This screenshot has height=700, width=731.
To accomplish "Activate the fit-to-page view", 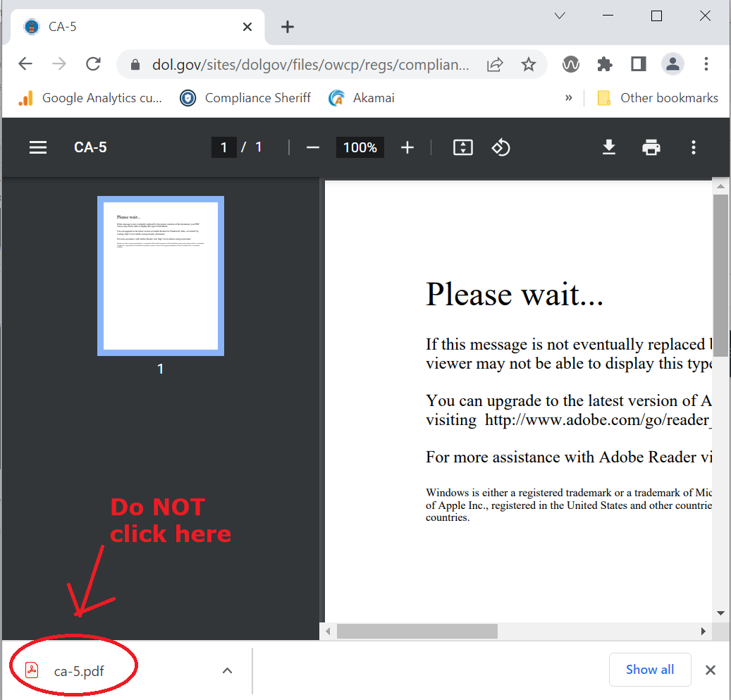I will [x=463, y=147].
